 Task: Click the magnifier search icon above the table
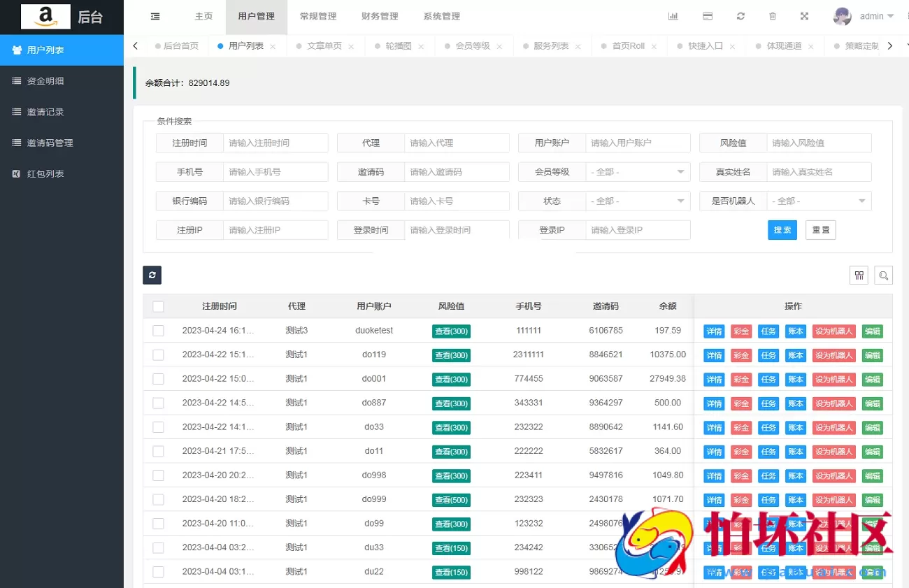click(883, 275)
